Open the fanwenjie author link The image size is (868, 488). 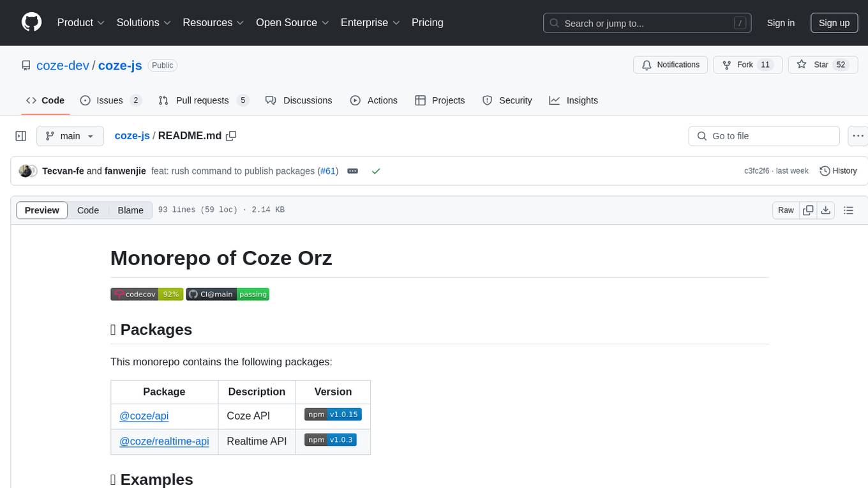[125, 171]
